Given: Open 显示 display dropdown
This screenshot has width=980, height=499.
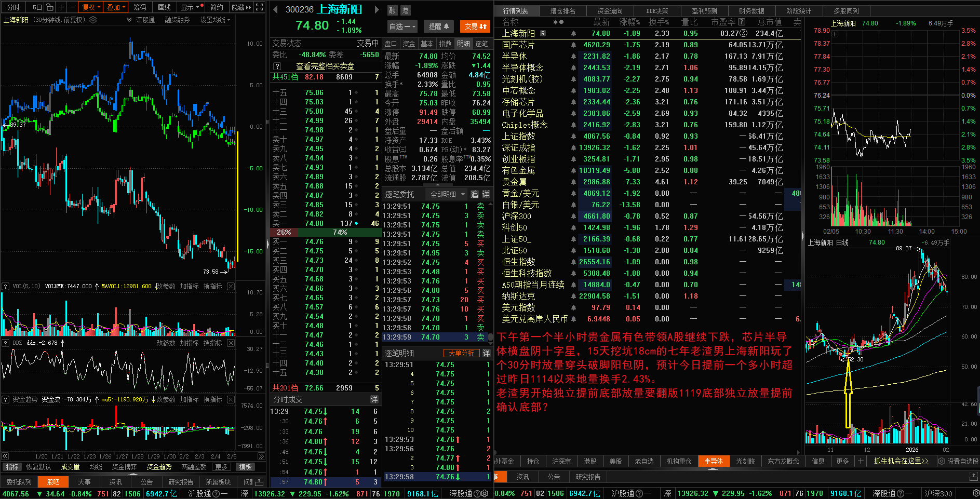Looking at the screenshot, I should tap(190, 7).
